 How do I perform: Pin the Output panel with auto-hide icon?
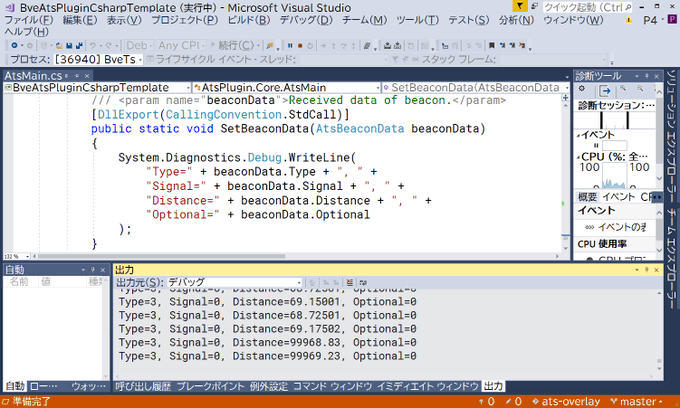(647, 270)
